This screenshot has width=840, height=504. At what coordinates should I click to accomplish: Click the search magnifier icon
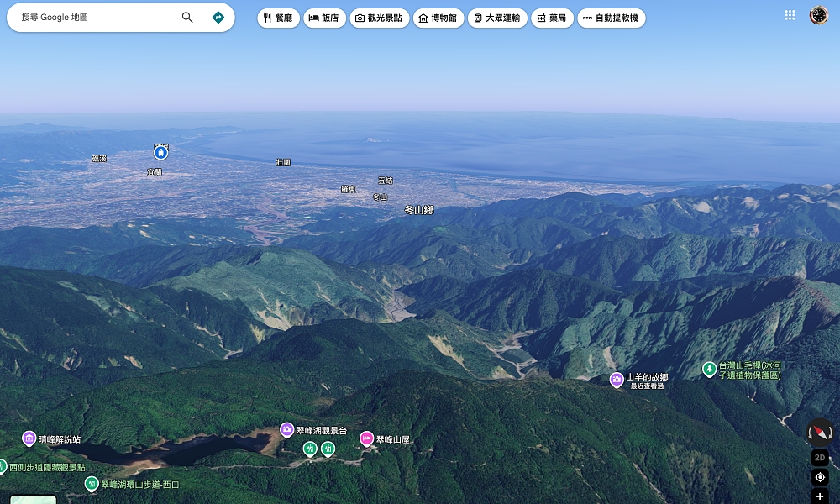(187, 17)
